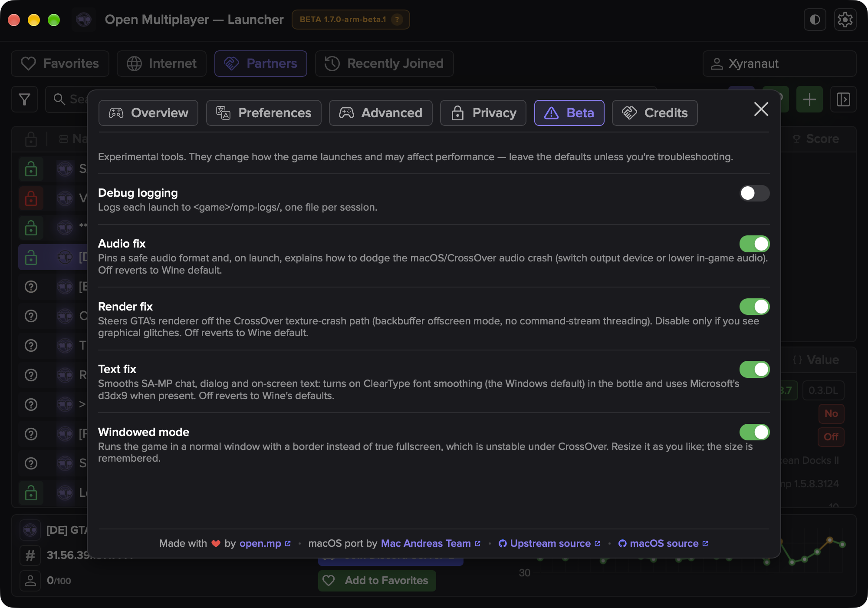Switch to the Internet server list
This screenshot has height=608, width=868.
coord(161,63)
